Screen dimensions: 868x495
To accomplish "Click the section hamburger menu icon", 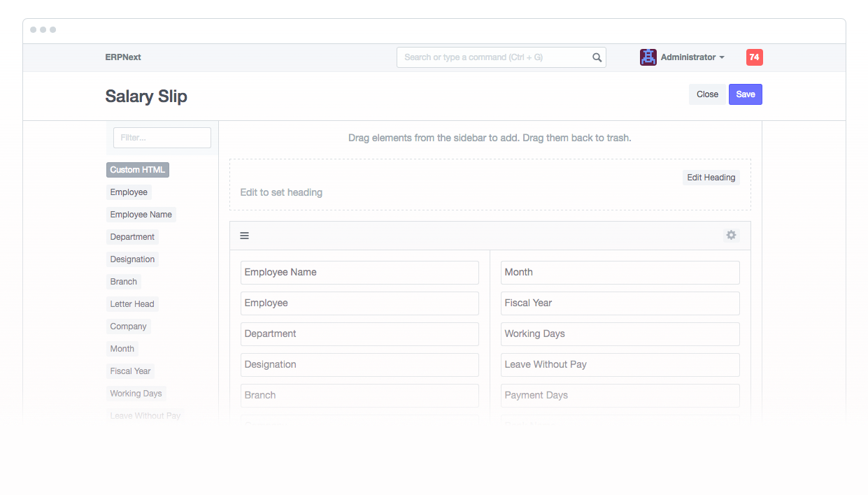I will coord(244,236).
